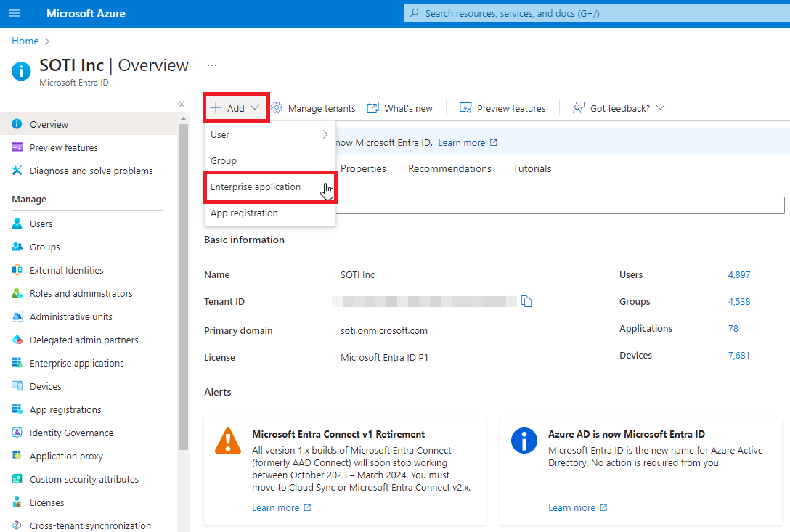
Task: Open the Tutorials tab
Action: (x=532, y=168)
